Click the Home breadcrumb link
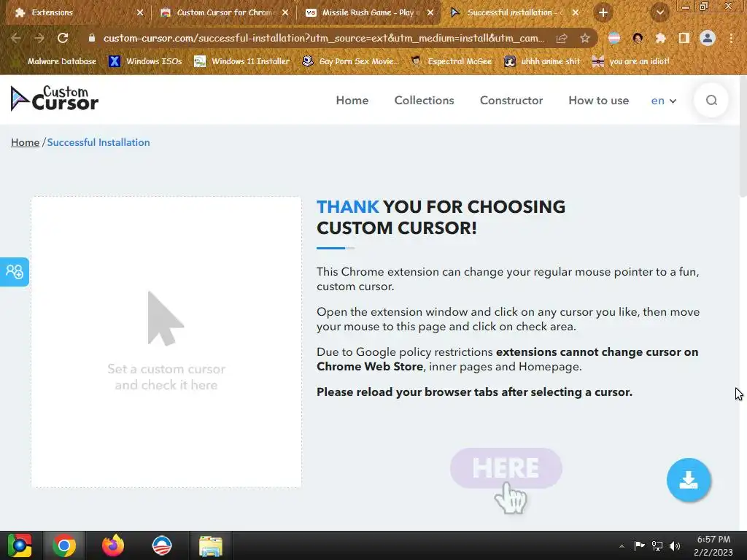Screen dimensions: 747x560 pyautogui.click(x=26, y=142)
